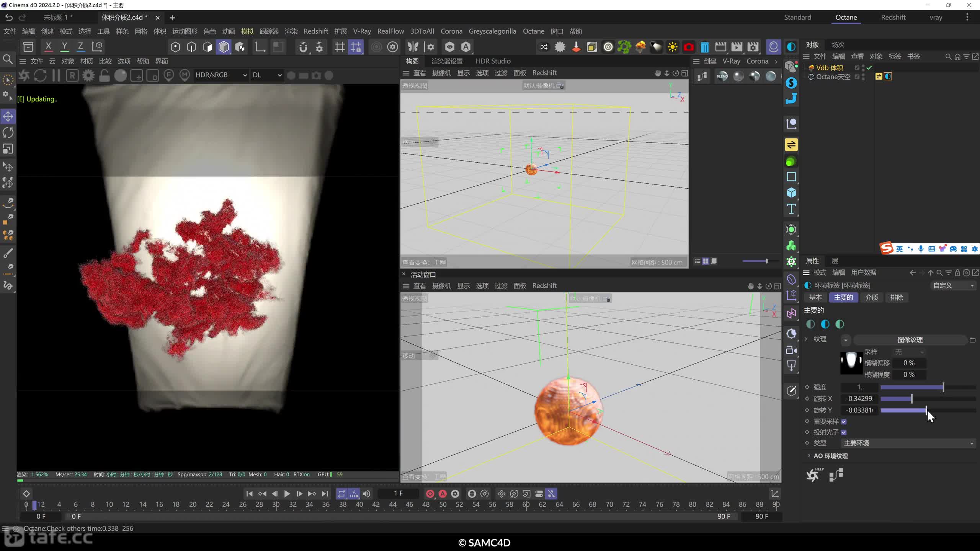Adjust the 旋转 Y slider
This screenshot has height=551, width=980.
pos(928,410)
